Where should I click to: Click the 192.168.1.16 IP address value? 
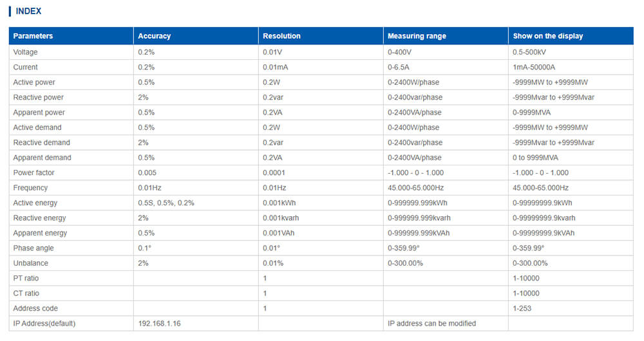pos(159,324)
